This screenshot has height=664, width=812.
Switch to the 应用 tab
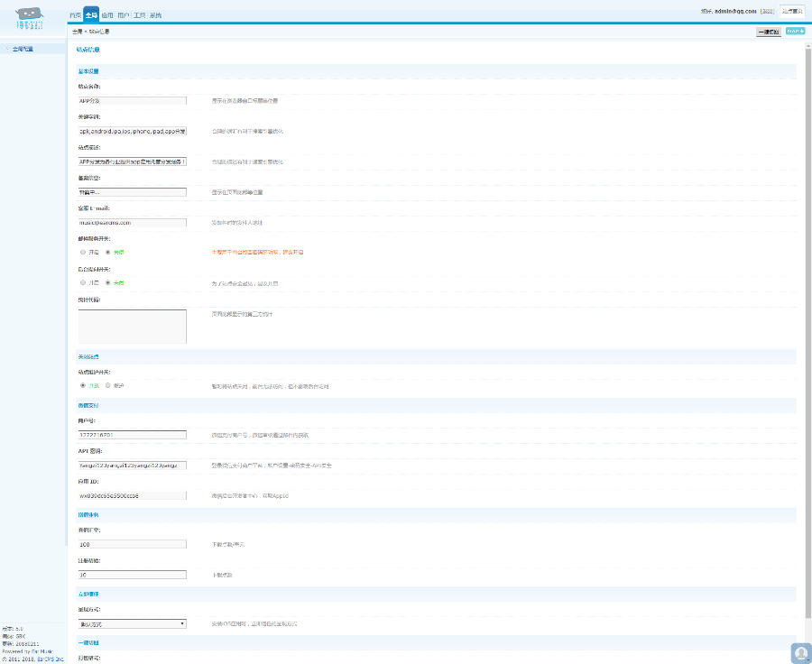point(107,15)
